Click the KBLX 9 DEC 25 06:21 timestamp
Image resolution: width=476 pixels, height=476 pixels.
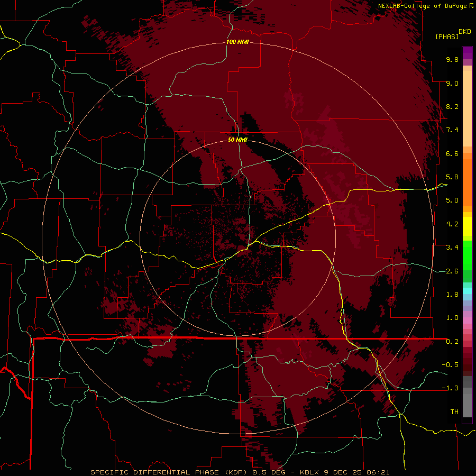[x=345, y=472]
